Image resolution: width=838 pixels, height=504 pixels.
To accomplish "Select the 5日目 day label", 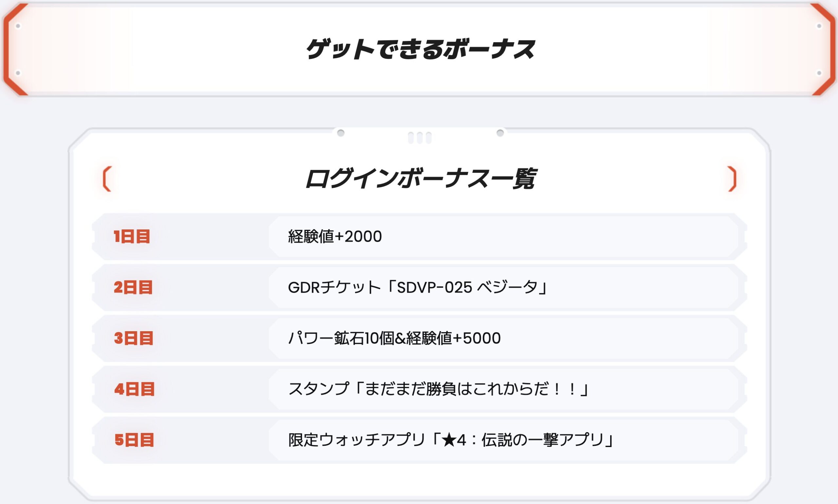I will click(x=134, y=440).
